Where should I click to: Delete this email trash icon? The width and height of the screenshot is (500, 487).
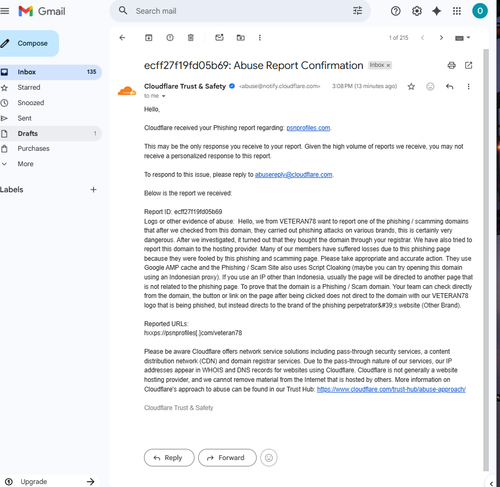[x=191, y=38]
